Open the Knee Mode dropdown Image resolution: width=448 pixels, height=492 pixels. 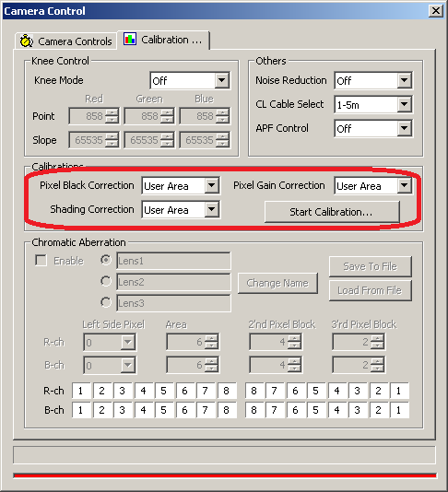(190, 81)
